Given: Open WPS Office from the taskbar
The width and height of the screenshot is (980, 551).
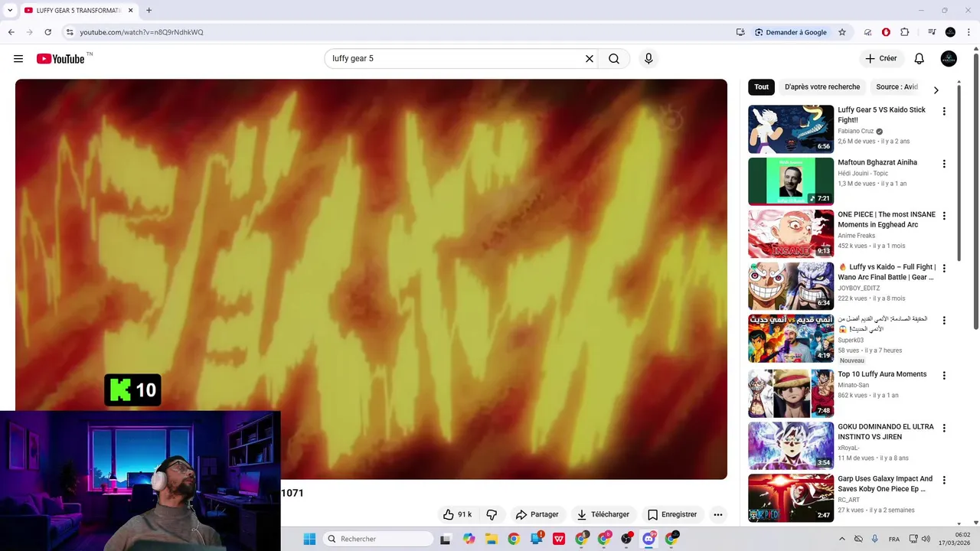Looking at the screenshot, I should click(x=559, y=539).
